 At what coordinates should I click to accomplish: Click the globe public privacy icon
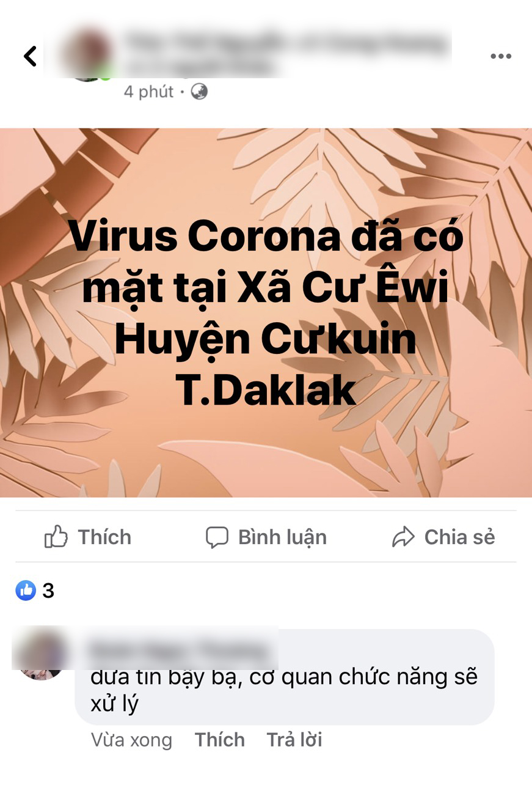point(199,92)
